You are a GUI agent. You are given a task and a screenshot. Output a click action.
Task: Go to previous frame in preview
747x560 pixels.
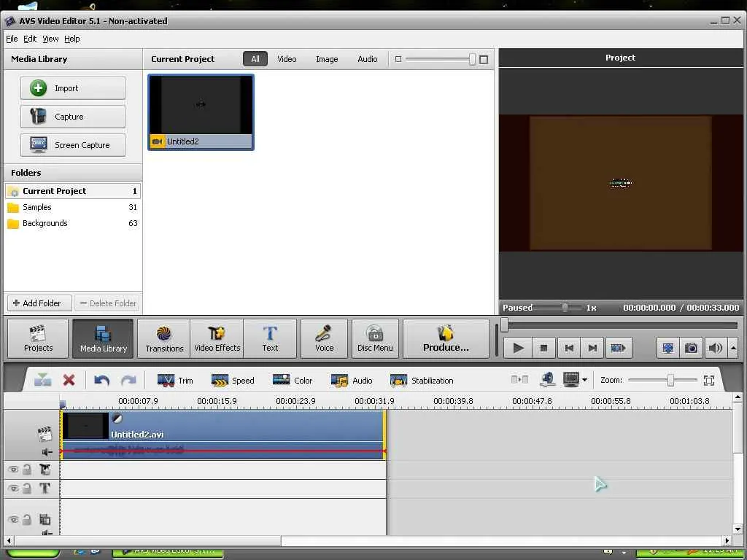point(569,348)
